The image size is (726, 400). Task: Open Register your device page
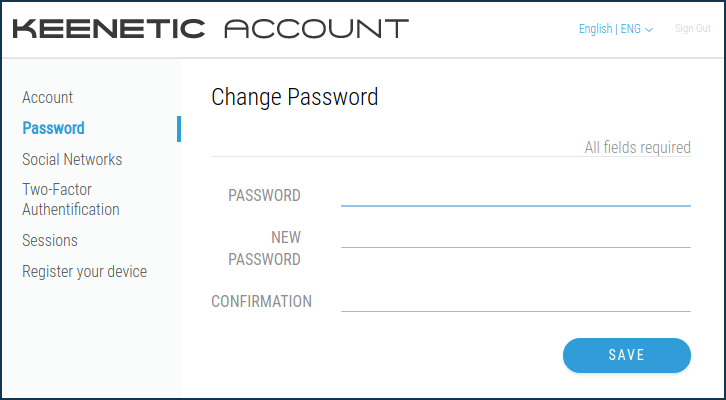tap(85, 271)
